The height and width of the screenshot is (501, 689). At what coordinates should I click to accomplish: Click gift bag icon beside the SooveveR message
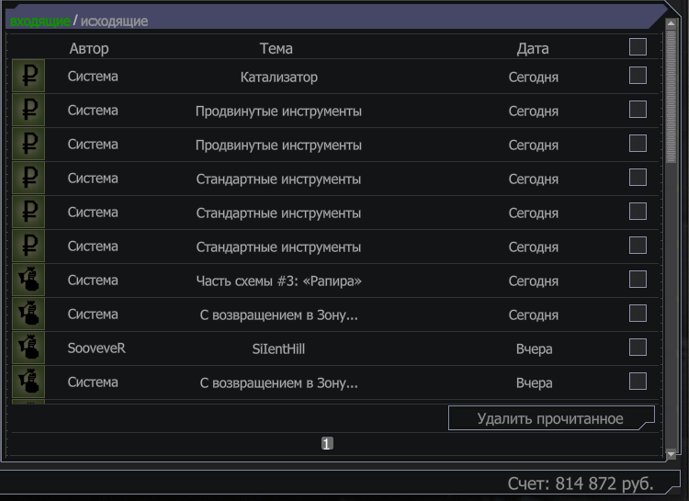coord(29,348)
